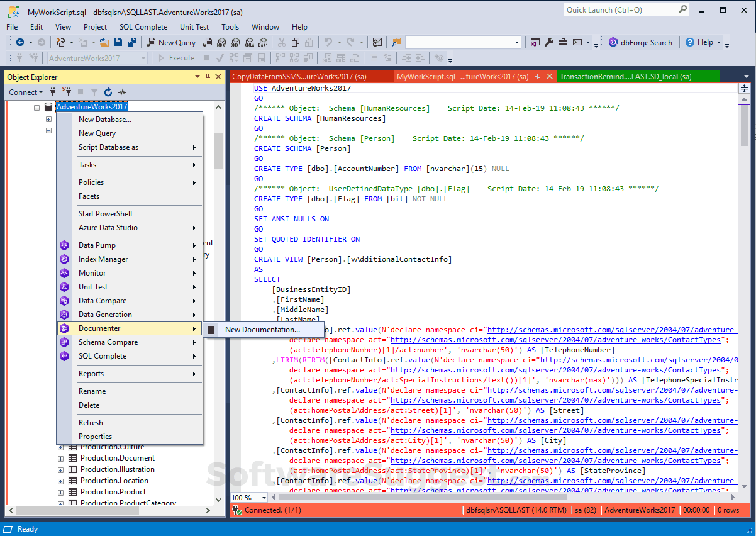Click the Save toolbar icon

119,42
